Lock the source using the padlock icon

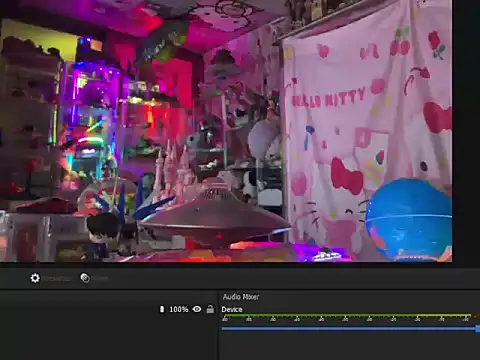210,309
